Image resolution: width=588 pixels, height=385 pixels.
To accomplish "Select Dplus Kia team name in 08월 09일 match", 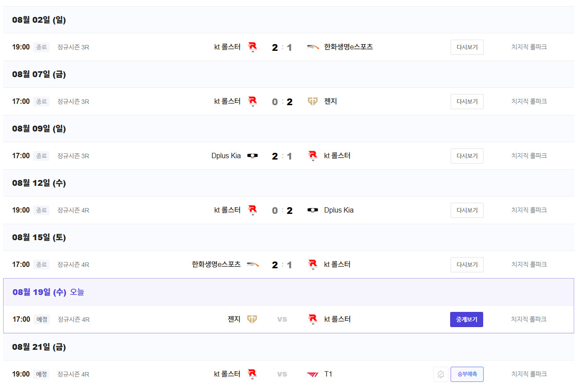I will pyautogui.click(x=226, y=156).
